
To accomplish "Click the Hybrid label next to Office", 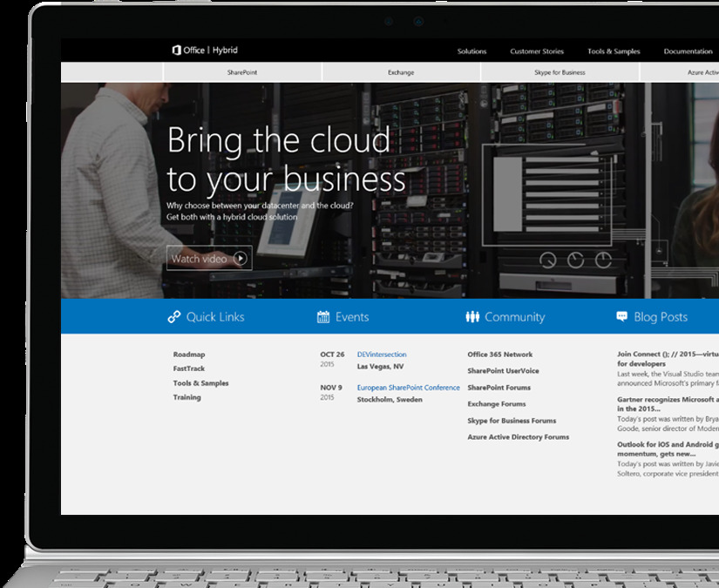I will [x=225, y=50].
